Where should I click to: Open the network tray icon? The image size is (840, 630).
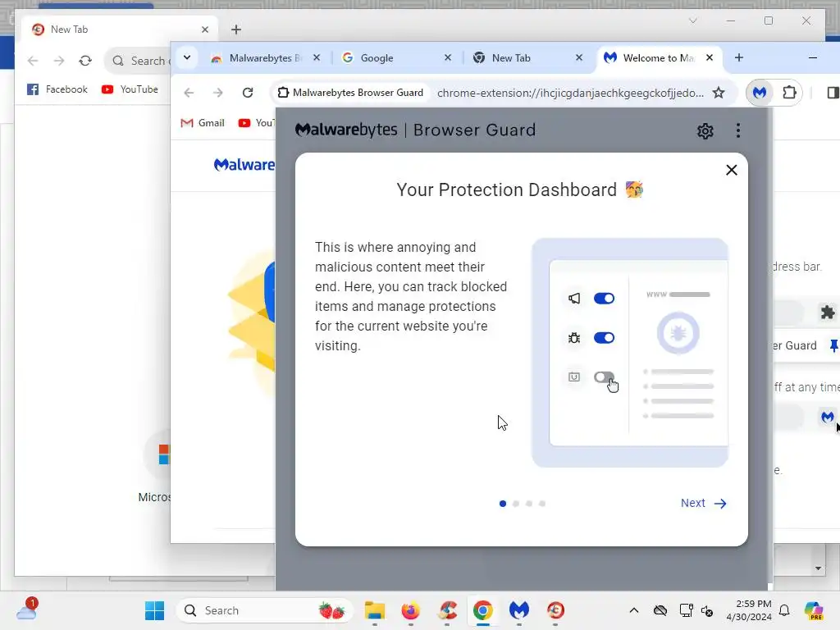click(686, 610)
